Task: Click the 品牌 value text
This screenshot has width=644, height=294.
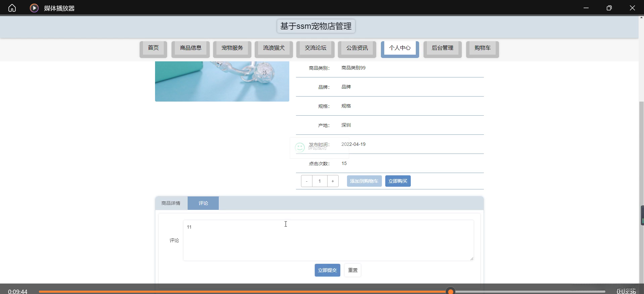Action: (346, 87)
